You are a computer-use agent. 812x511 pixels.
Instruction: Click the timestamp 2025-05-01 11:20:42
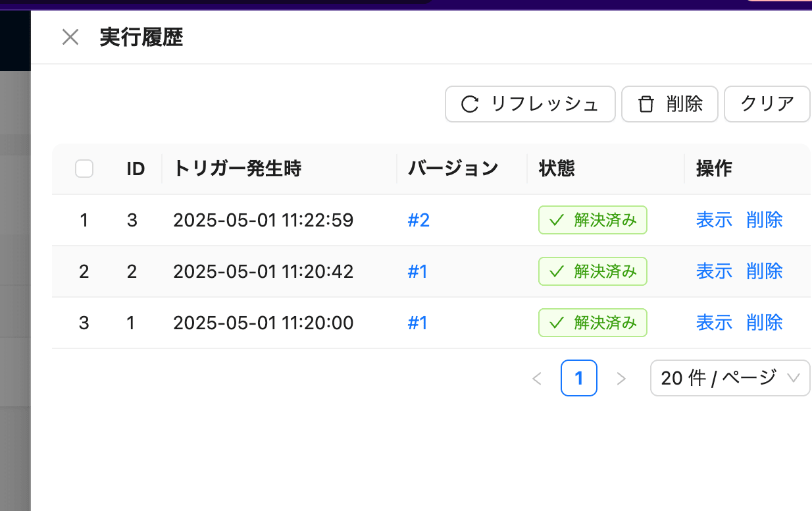pos(263,271)
